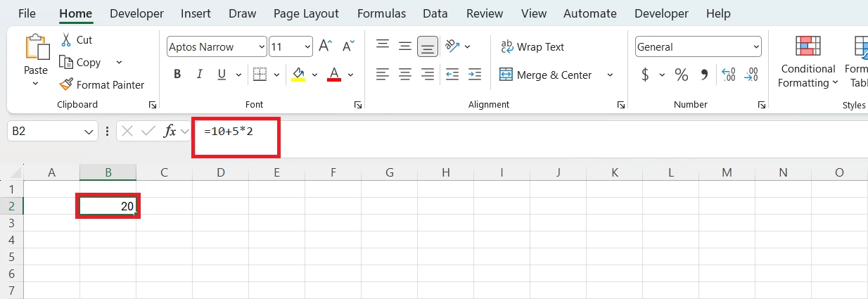Apply the yellow Fill Color bucket

coord(298,74)
